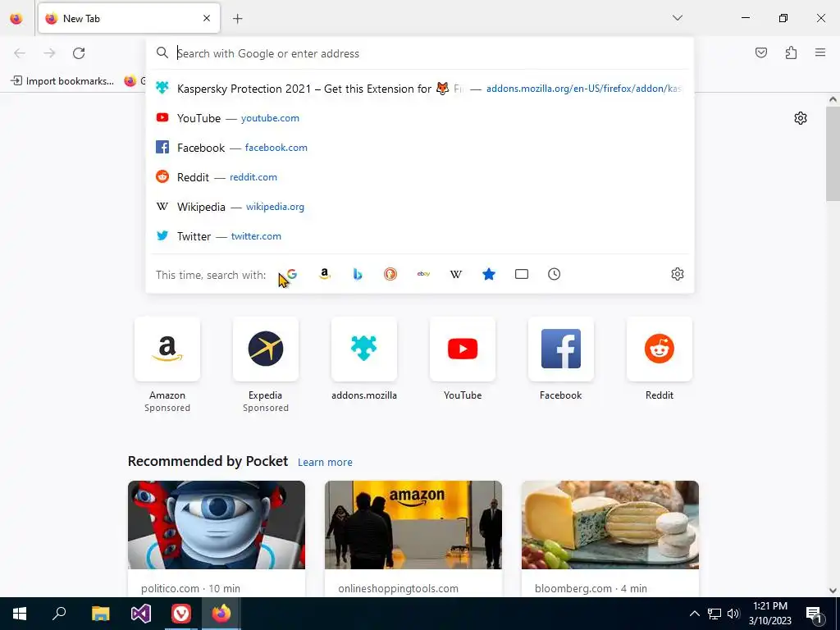Select the Kaspersky Protection 2021 suggestion
The width and height of the screenshot is (840, 630).
pyautogui.click(x=419, y=89)
